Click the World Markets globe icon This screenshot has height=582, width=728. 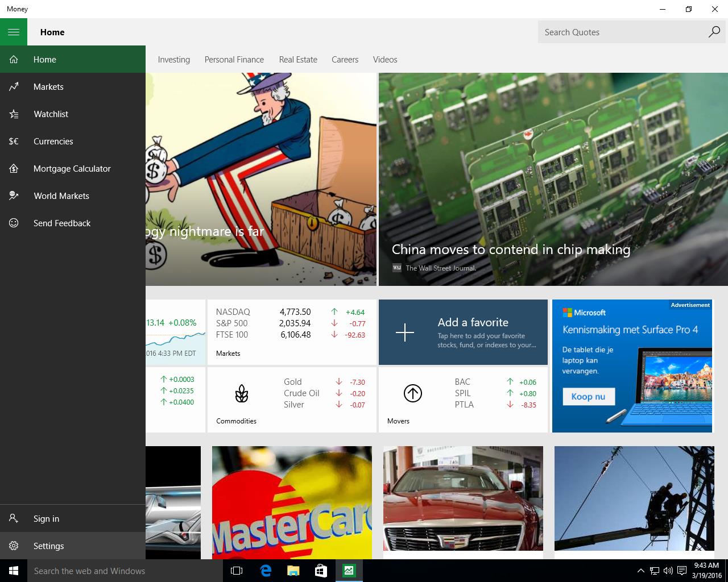(x=14, y=196)
